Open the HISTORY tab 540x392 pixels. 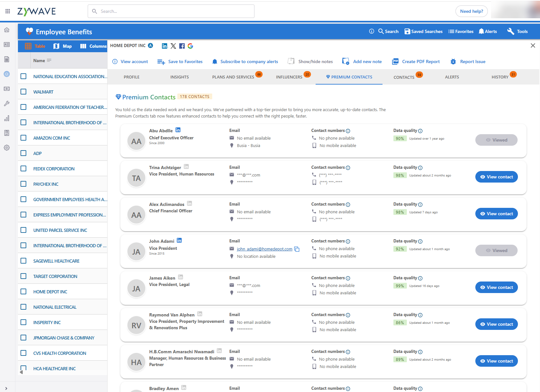tap(500, 77)
